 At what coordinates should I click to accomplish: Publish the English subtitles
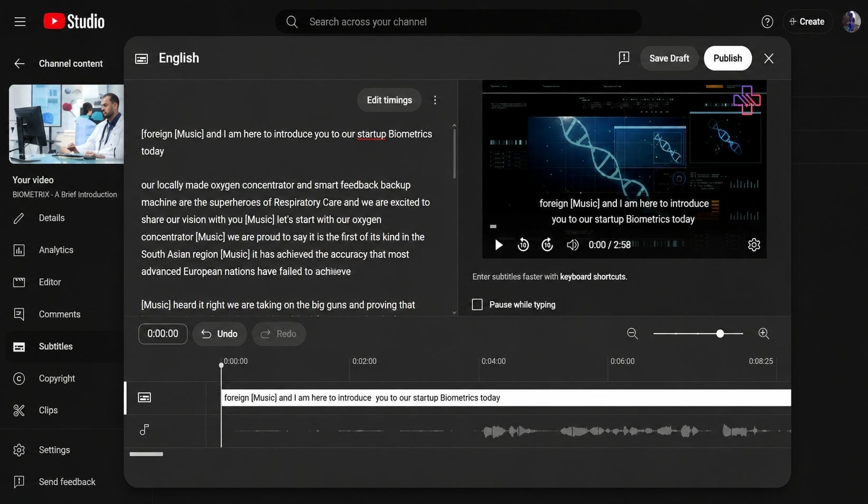(x=728, y=59)
